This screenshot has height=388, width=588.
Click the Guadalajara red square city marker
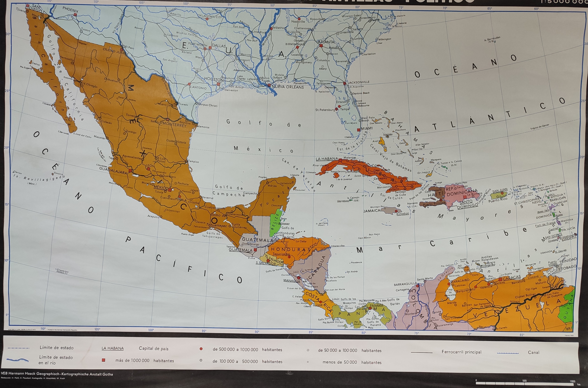click(130, 171)
